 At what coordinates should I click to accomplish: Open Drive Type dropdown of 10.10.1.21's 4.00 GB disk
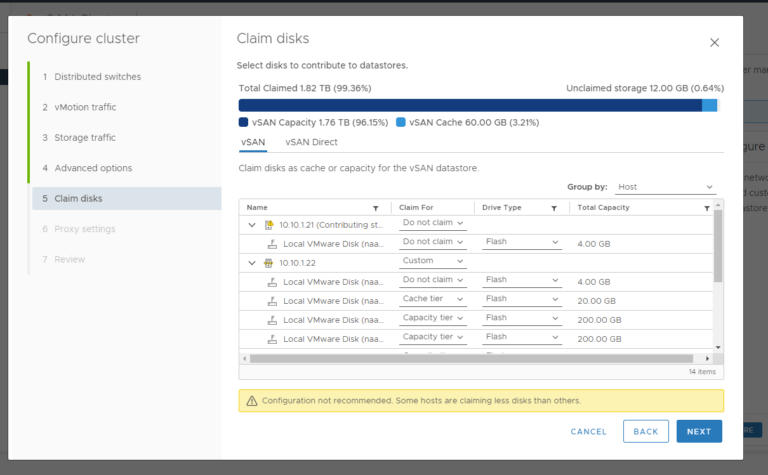(x=522, y=242)
